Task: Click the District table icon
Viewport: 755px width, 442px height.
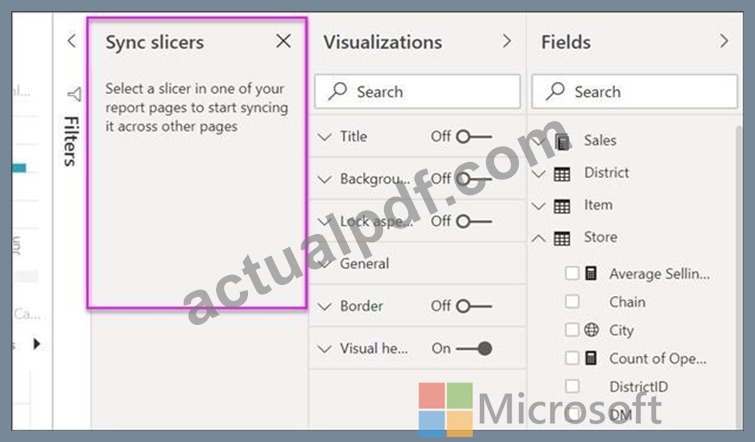Action: coord(562,173)
